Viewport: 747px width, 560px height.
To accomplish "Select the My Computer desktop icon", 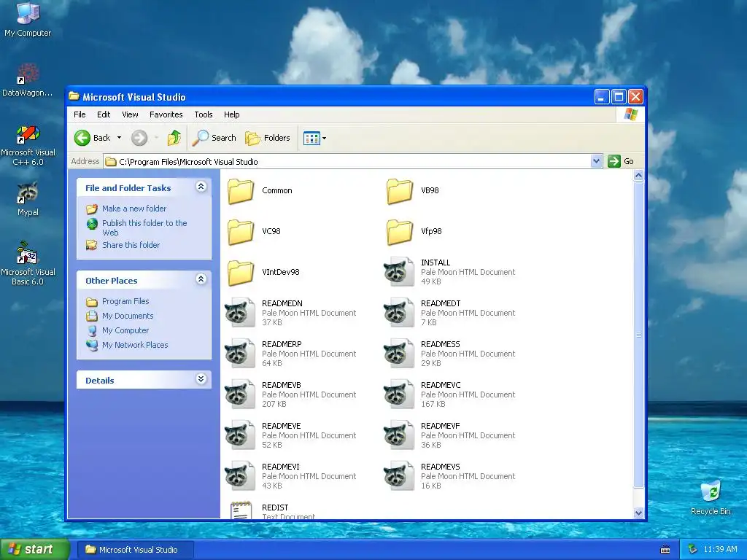I will tap(28, 19).
